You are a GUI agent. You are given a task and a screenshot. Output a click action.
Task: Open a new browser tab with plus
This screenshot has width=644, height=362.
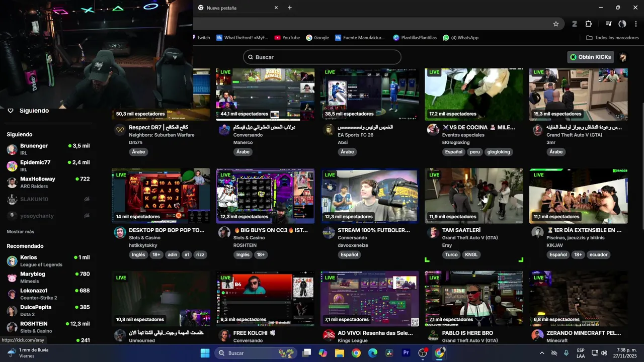point(289,8)
